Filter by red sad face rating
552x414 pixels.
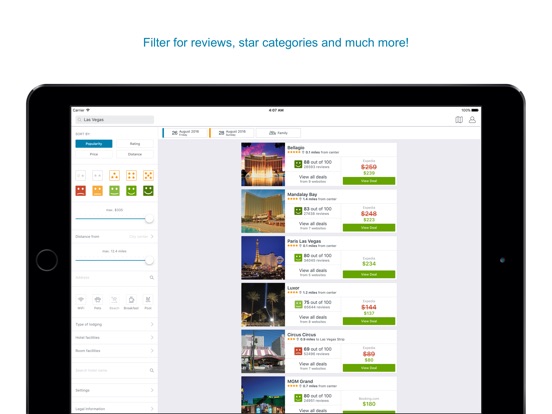coord(81,191)
